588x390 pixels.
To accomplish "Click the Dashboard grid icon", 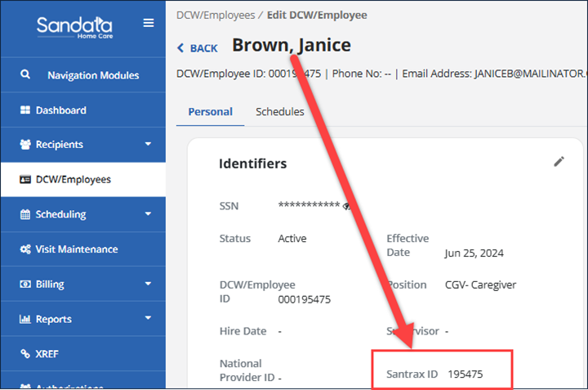I will coord(24,110).
